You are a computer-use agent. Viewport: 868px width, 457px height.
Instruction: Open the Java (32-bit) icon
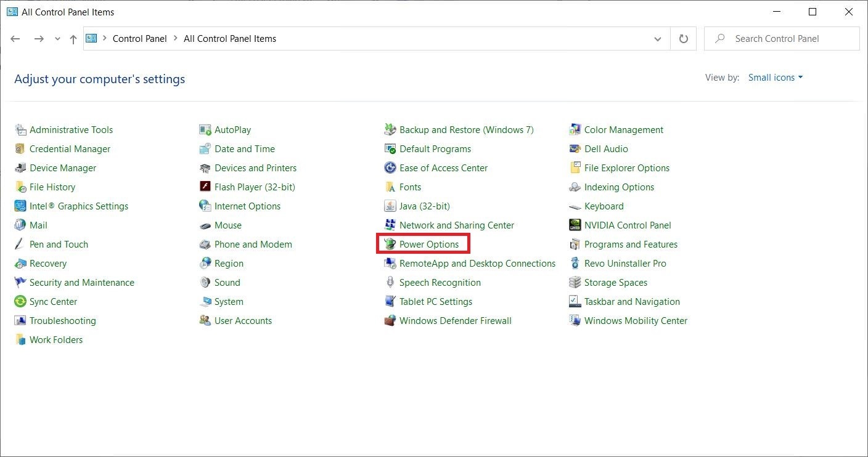point(390,206)
